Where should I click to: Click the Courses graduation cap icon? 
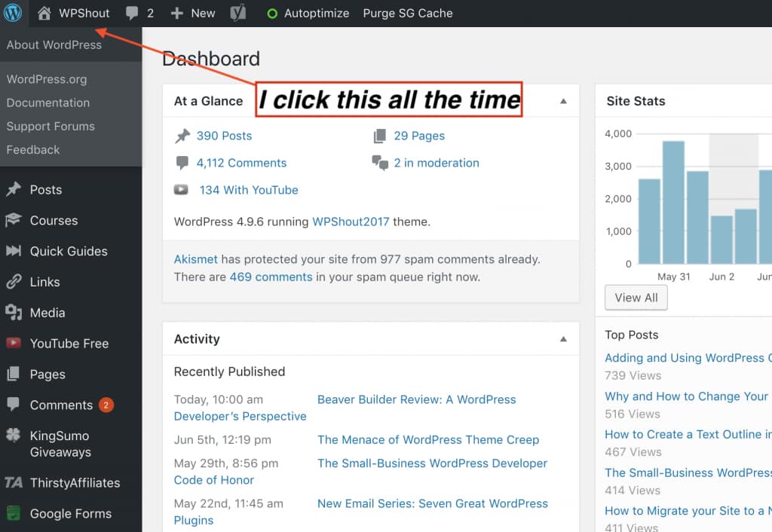point(14,221)
